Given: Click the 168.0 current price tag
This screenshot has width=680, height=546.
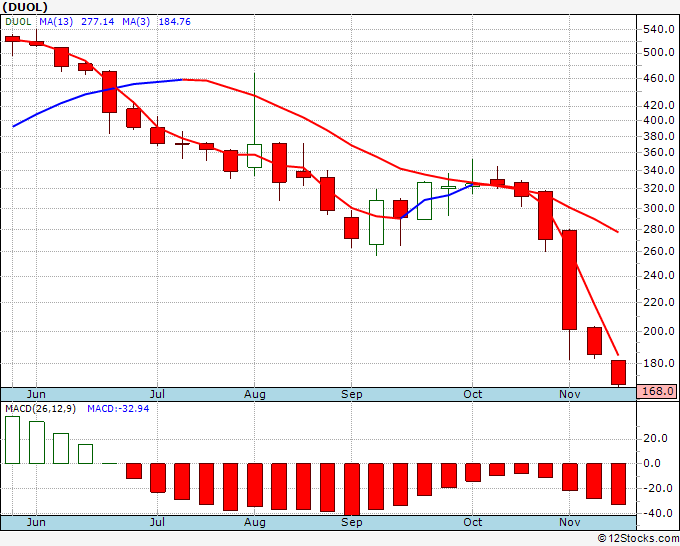Looking at the screenshot, I should tap(657, 391).
